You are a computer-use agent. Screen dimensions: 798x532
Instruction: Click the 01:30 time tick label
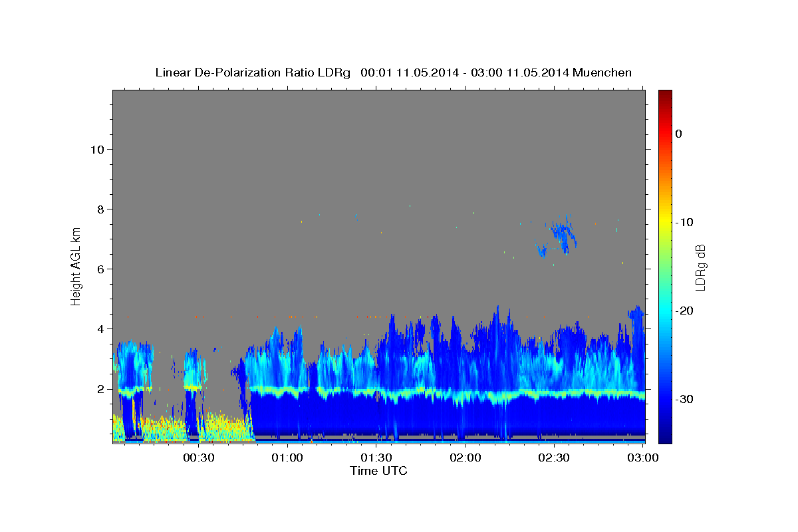tap(376, 458)
